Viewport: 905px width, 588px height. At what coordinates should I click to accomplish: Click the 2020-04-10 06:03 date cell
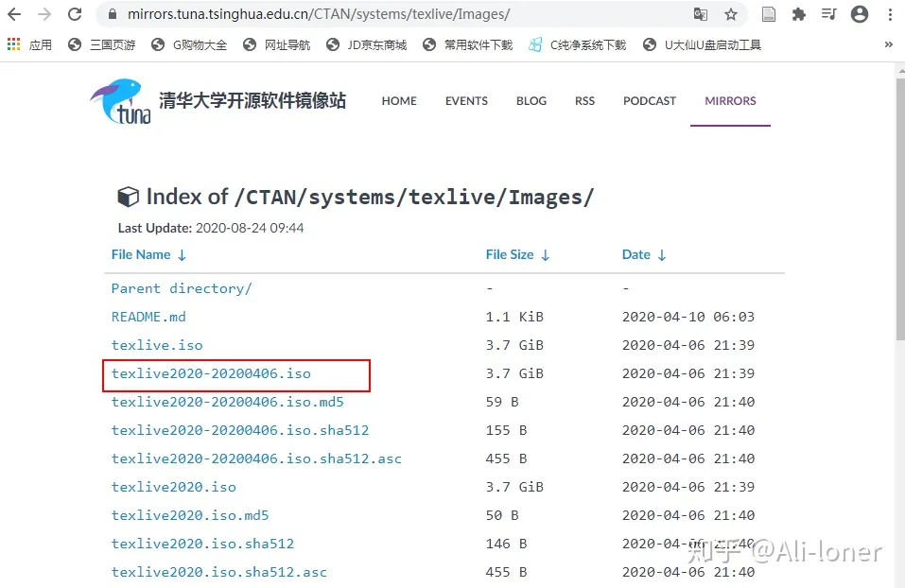point(688,317)
